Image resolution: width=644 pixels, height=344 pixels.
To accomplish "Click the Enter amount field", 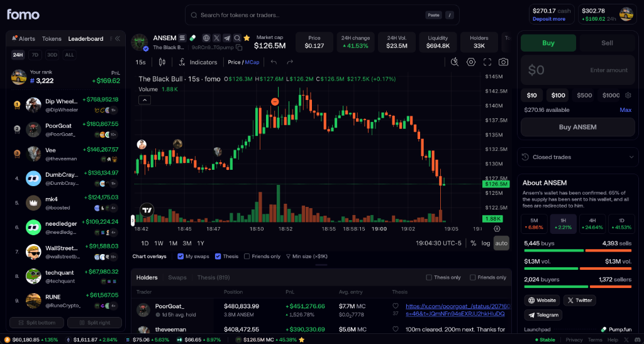I will (577, 70).
